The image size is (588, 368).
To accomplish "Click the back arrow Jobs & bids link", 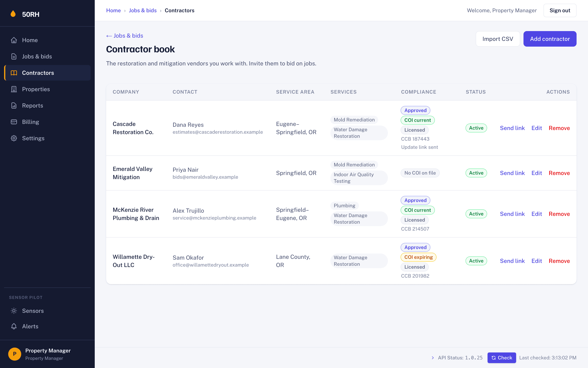I will (125, 36).
